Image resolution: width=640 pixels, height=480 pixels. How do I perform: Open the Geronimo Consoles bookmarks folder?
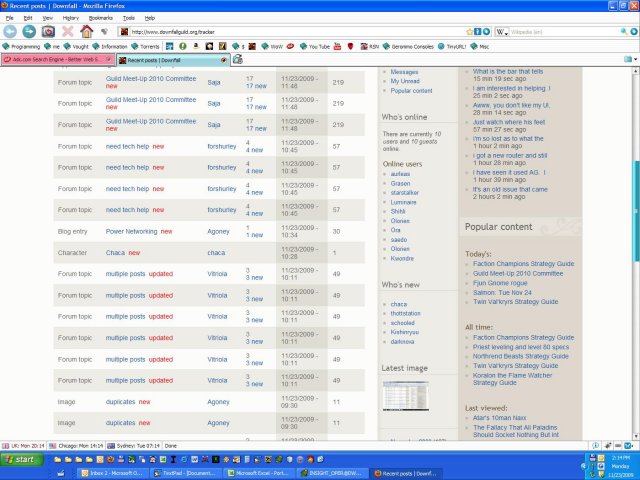[408, 47]
